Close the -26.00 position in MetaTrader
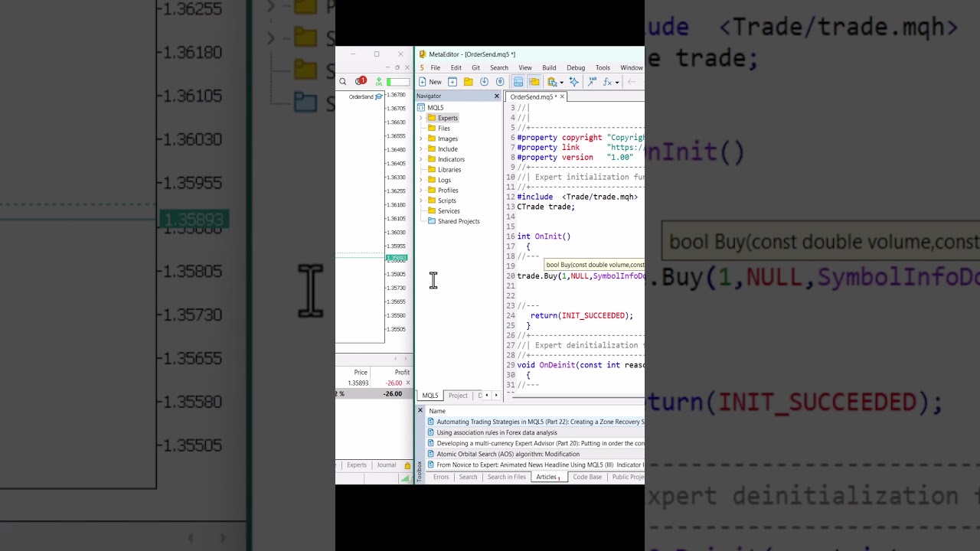This screenshot has height=551, width=980. pyautogui.click(x=407, y=383)
